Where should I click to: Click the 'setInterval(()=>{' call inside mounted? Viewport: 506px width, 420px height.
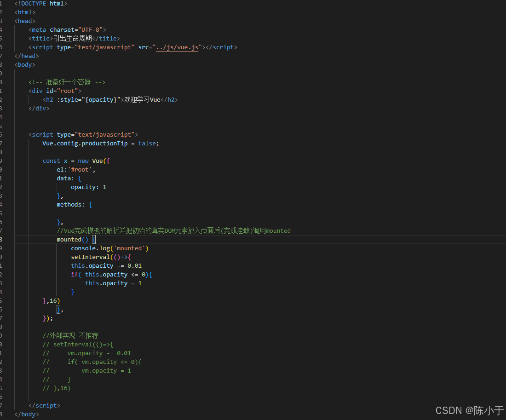(x=101, y=257)
